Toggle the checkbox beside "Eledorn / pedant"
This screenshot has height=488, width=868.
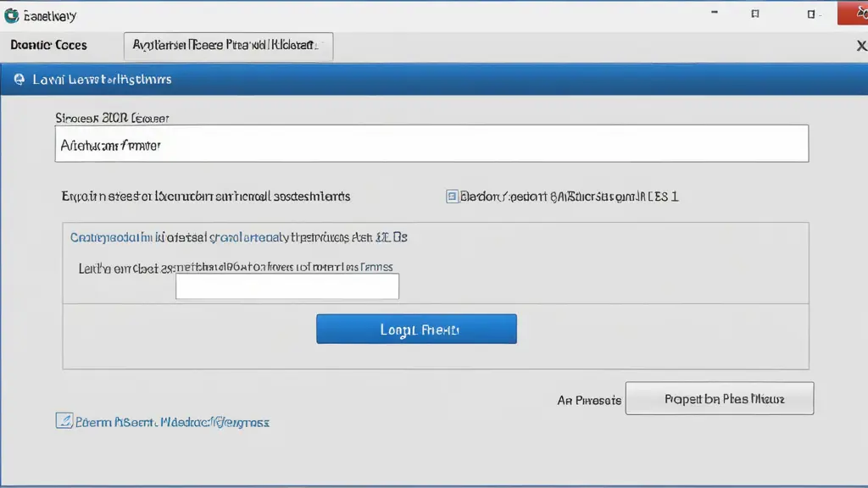(x=452, y=197)
